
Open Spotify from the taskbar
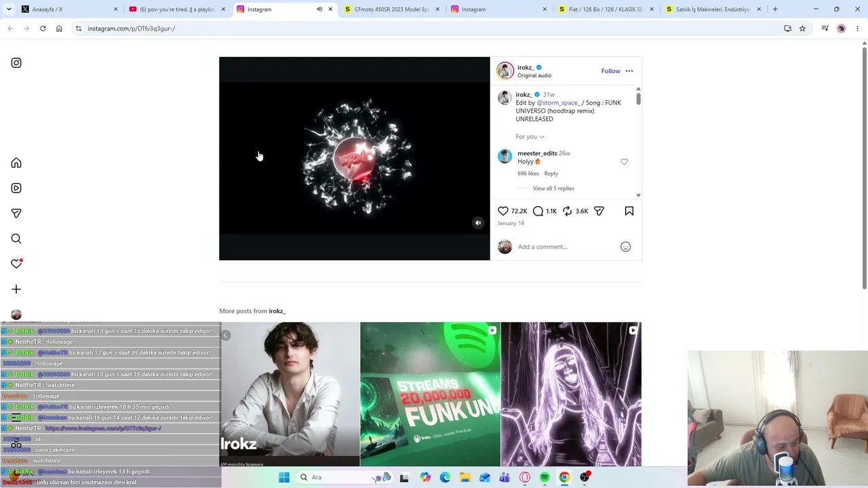click(545, 477)
